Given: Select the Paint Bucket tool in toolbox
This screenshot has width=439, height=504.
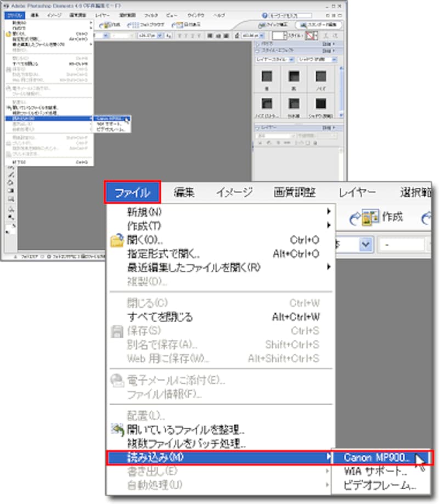Looking at the screenshot, I should click(10, 183).
